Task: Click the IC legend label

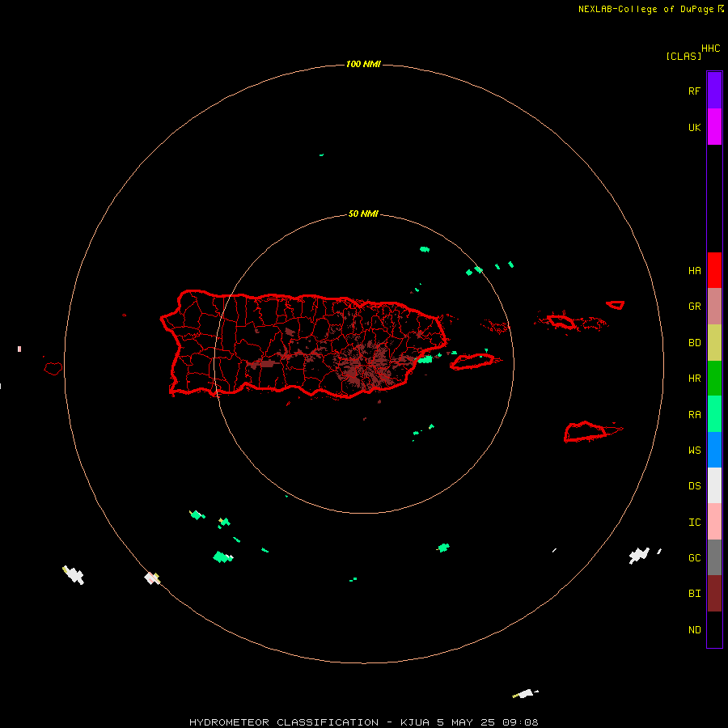Action: (x=694, y=523)
